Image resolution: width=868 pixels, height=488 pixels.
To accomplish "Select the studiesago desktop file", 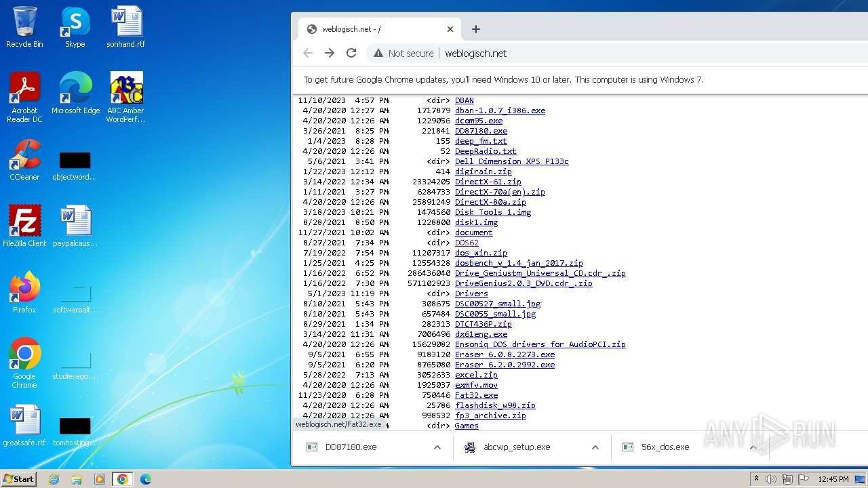I will tap(75, 365).
